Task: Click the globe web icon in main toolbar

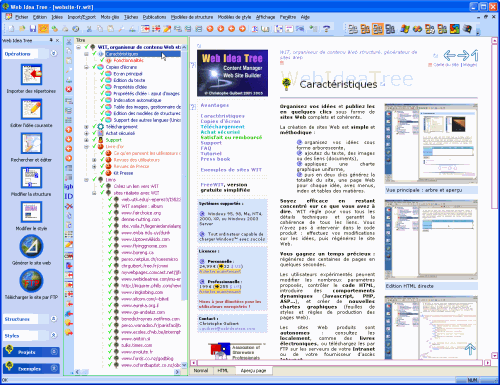Action: [76, 29]
